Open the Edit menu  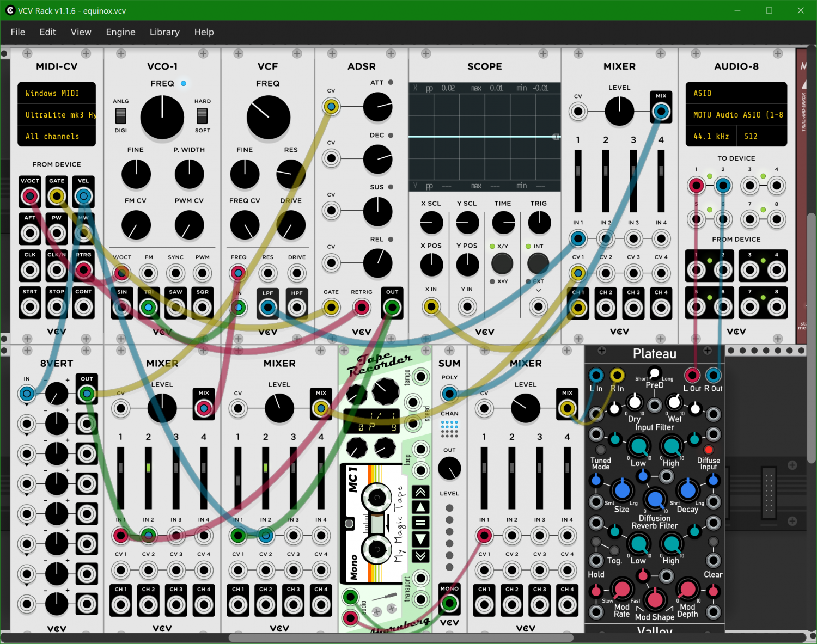[48, 32]
